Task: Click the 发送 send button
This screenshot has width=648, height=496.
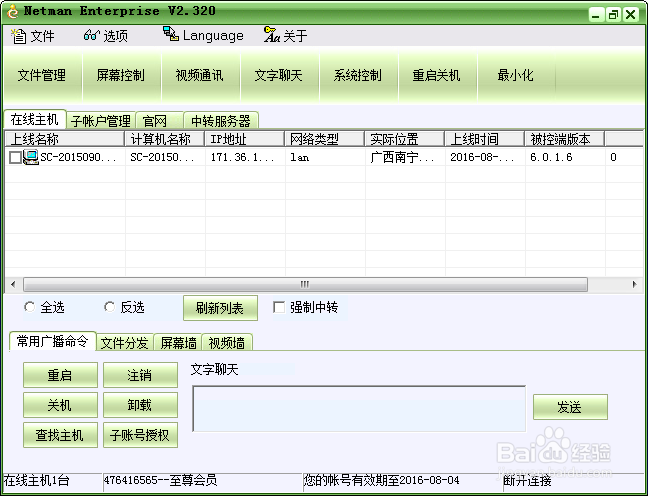Action: [570, 407]
